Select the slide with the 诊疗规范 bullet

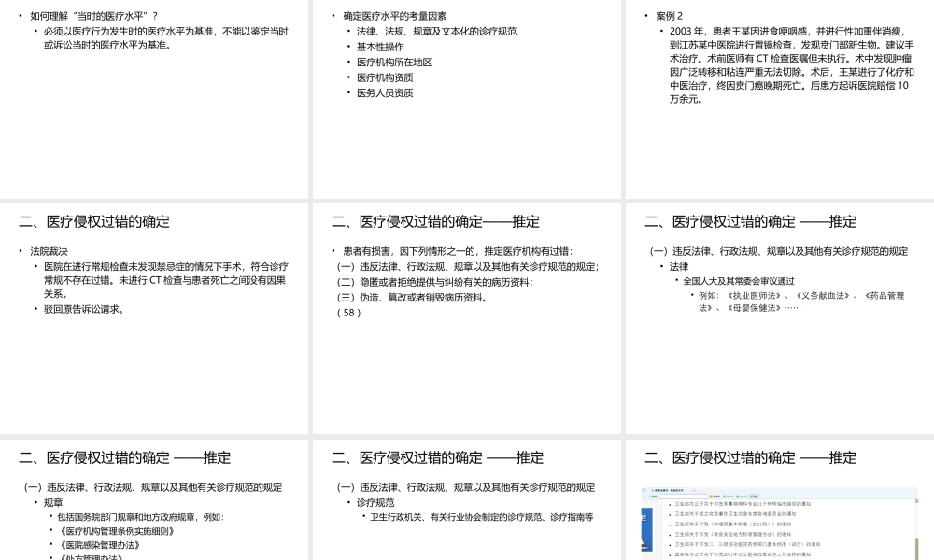[x=466, y=500]
